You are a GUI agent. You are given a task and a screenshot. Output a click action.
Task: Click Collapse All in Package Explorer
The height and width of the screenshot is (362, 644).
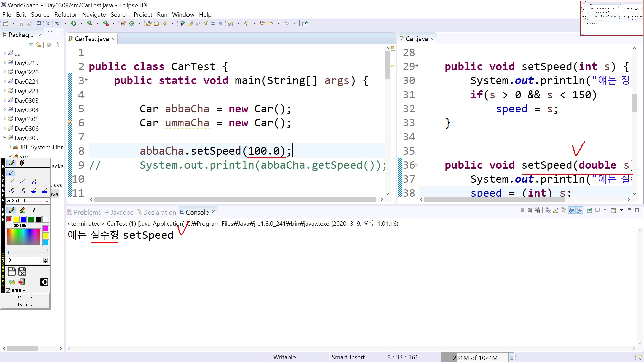point(31,45)
